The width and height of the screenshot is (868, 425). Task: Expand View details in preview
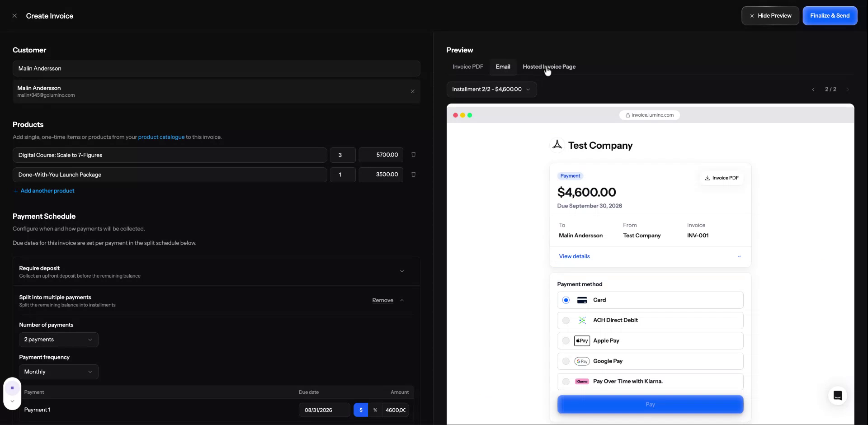pos(650,256)
